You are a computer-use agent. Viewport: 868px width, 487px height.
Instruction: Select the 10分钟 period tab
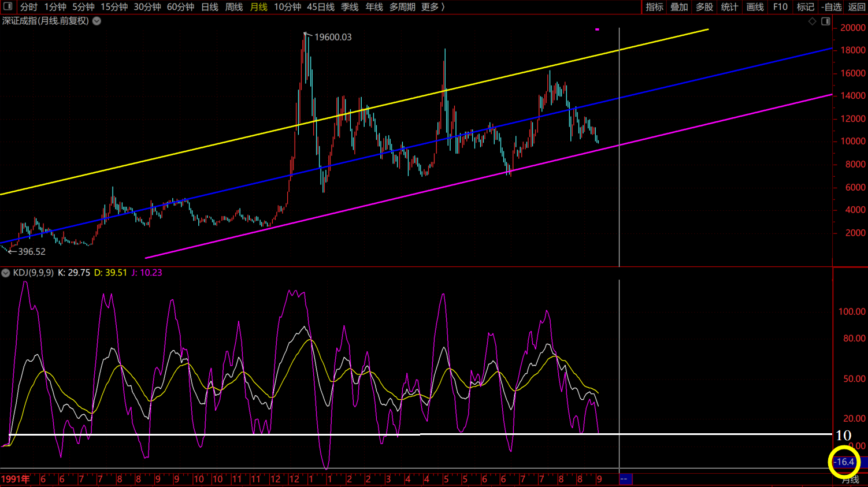[287, 7]
